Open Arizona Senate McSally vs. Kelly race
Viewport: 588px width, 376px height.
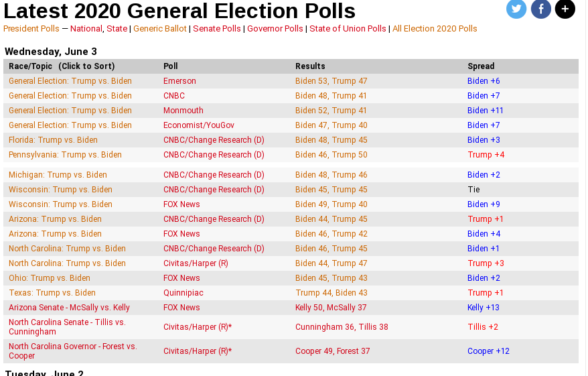coord(69,308)
